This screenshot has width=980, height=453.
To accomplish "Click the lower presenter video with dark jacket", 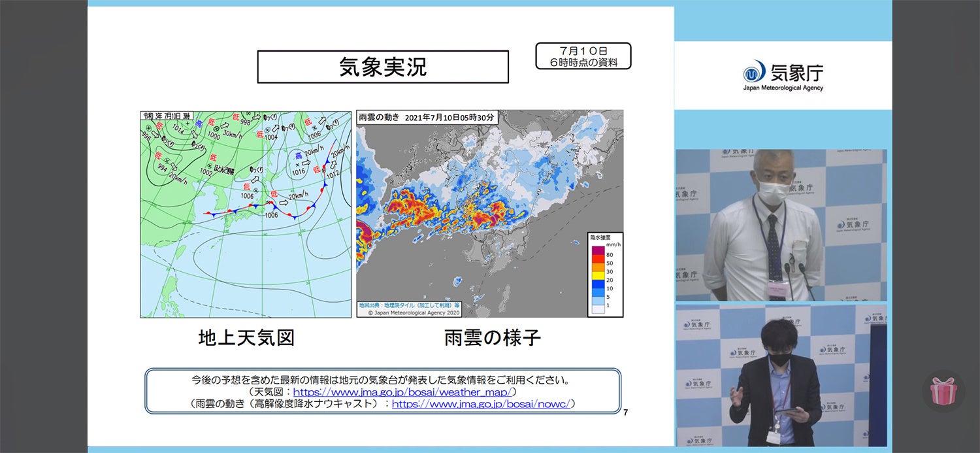I will coord(781,375).
